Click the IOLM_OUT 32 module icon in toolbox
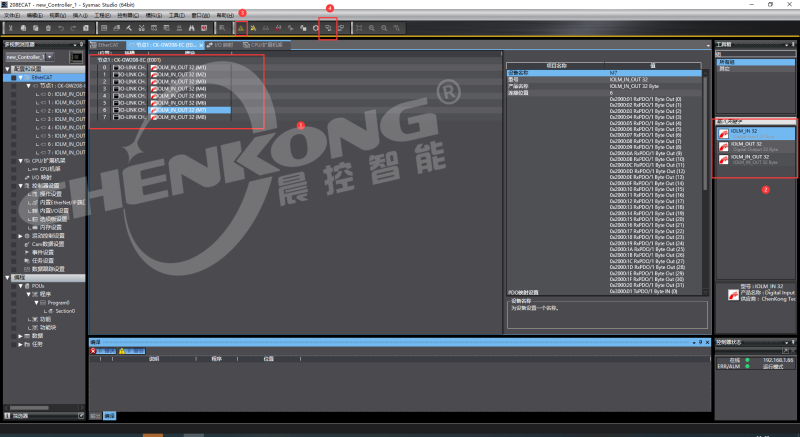This screenshot has height=437, width=800. pos(723,147)
